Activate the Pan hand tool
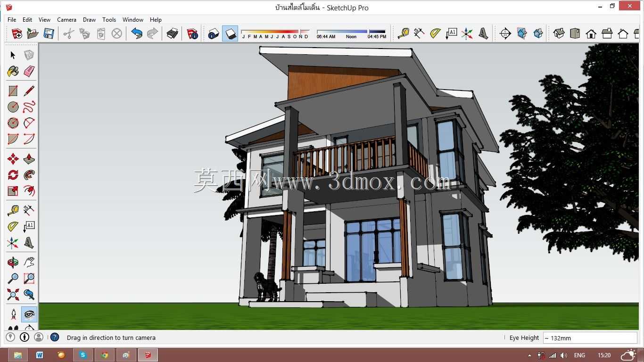Image resolution: width=644 pixels, height=362 pixels. (29, 262)
